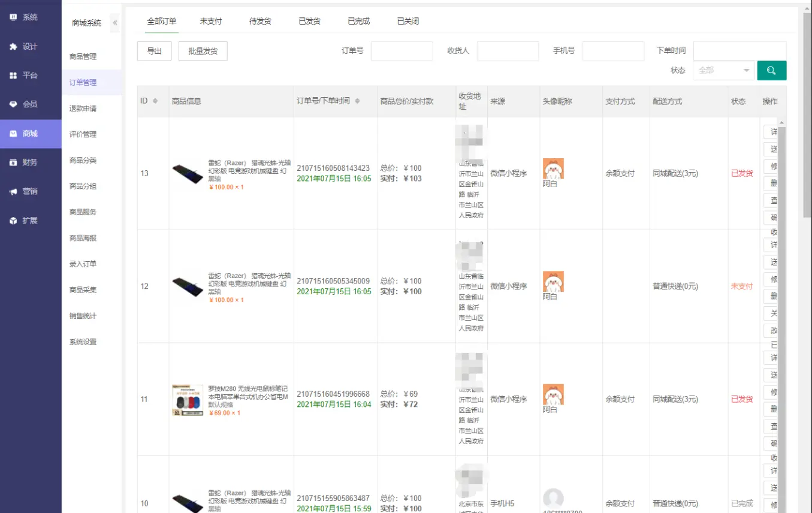Click the 导出 export button
Image resolution: width=812 pixels, height=513 pixels.
tap(154, 51)
